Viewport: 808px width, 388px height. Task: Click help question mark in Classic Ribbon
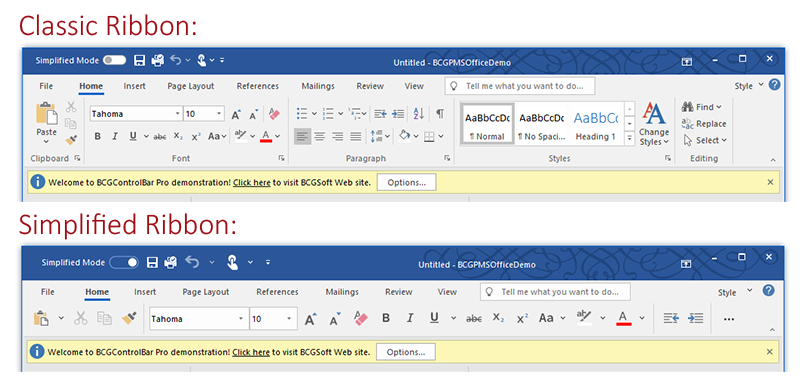point(774,85)
